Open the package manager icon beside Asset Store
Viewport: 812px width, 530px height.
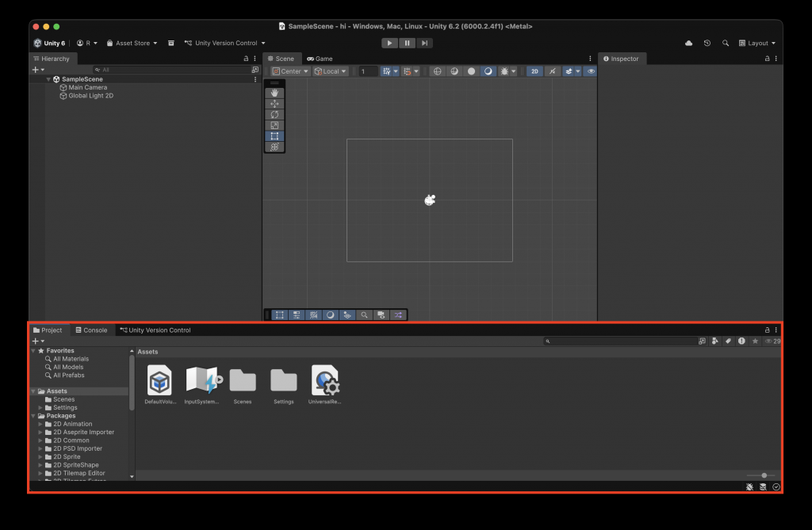click(x=171, y=43)
